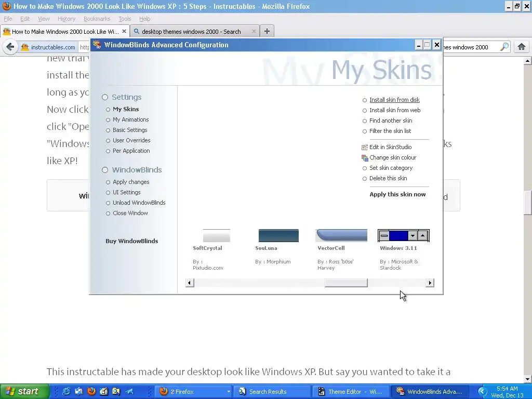532x399 pixels.
Task: Click Install skin from disk link
Action: 394,100
